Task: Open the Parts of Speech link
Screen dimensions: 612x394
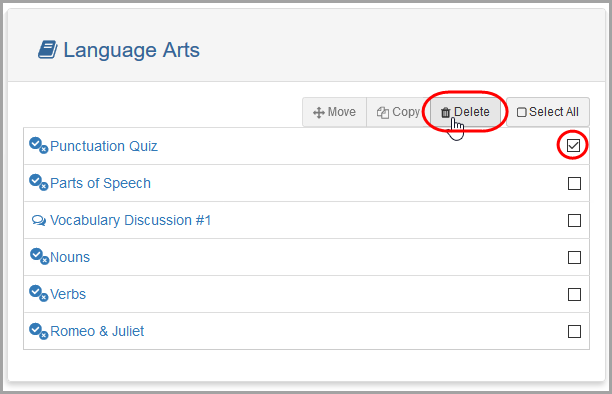Action: pyautogui.click(x=100, y=183)
